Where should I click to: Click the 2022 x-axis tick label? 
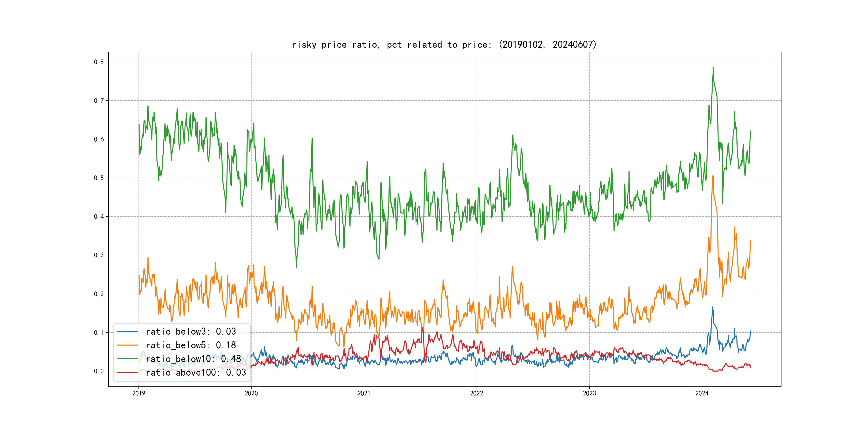pos(476,393)
